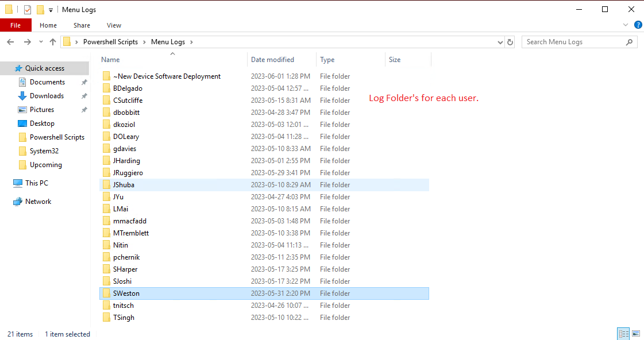Sort by the Date modified column header
Image resolution: width=644 pixels, height=340 pixels.
pyautogui.click(x=273, y=59)
